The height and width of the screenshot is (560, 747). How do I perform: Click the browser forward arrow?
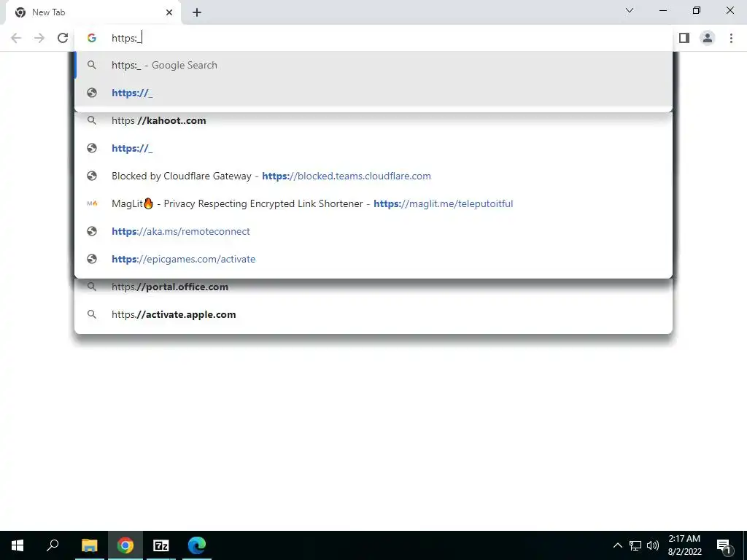tap(39, 38)
